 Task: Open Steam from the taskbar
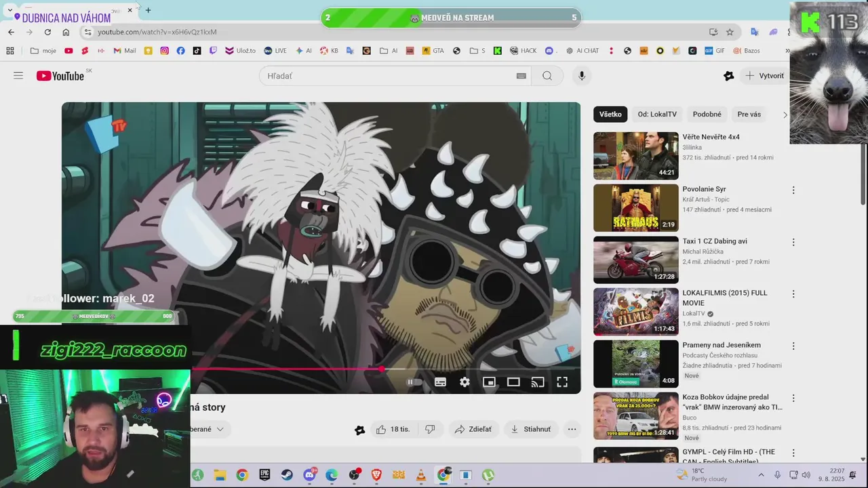(x=287, y=475)
